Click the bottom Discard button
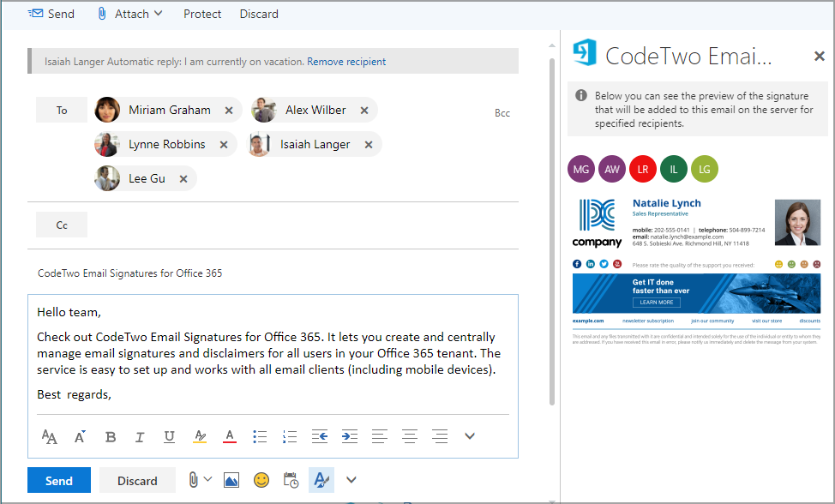The image size is (835, 504). tap(137, 480)
